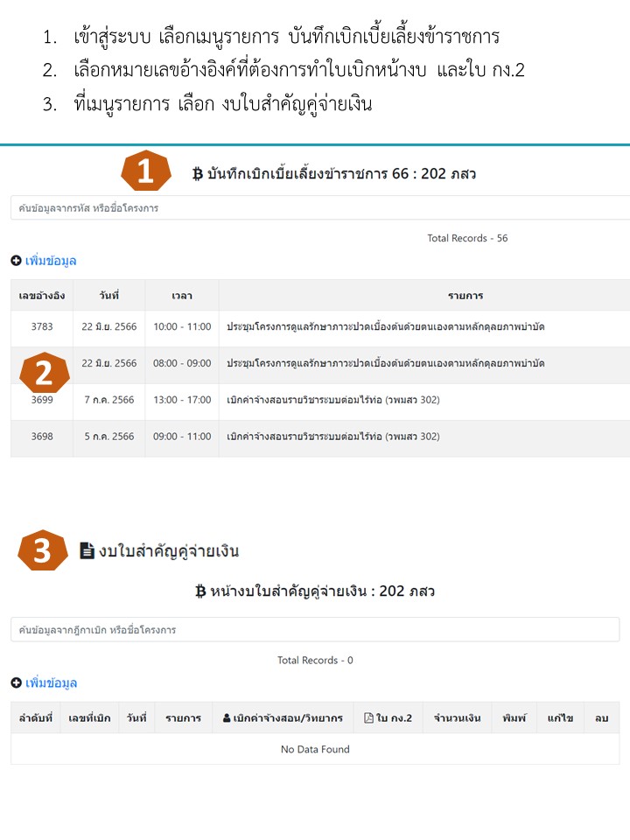Viewport: 630px width, 840px height.
Task: Select reference number 3783
Action: 42,326
